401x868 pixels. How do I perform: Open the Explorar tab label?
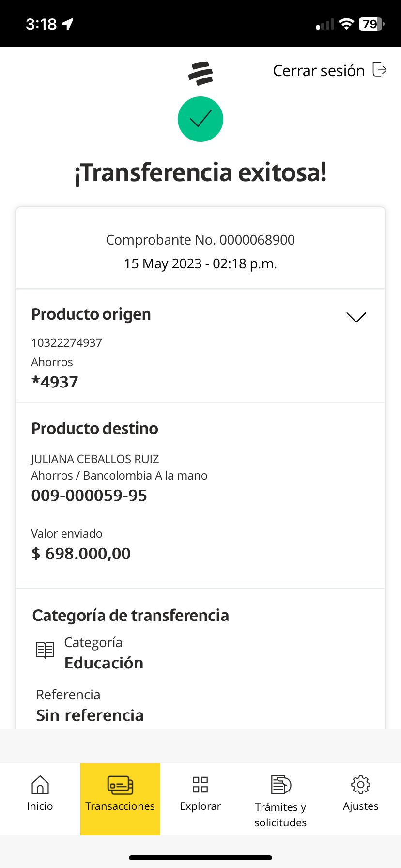(200, 806)
